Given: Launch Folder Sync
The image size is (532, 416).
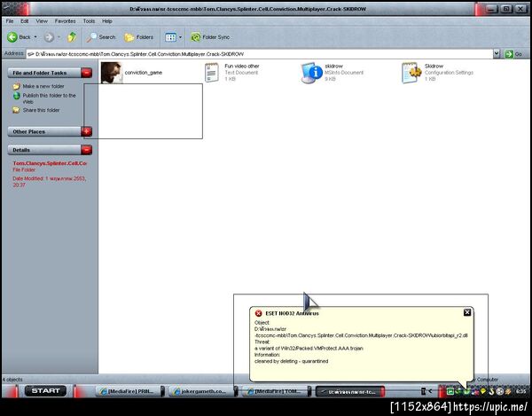Looking at the screenshot, I should (x=210, y=37).
